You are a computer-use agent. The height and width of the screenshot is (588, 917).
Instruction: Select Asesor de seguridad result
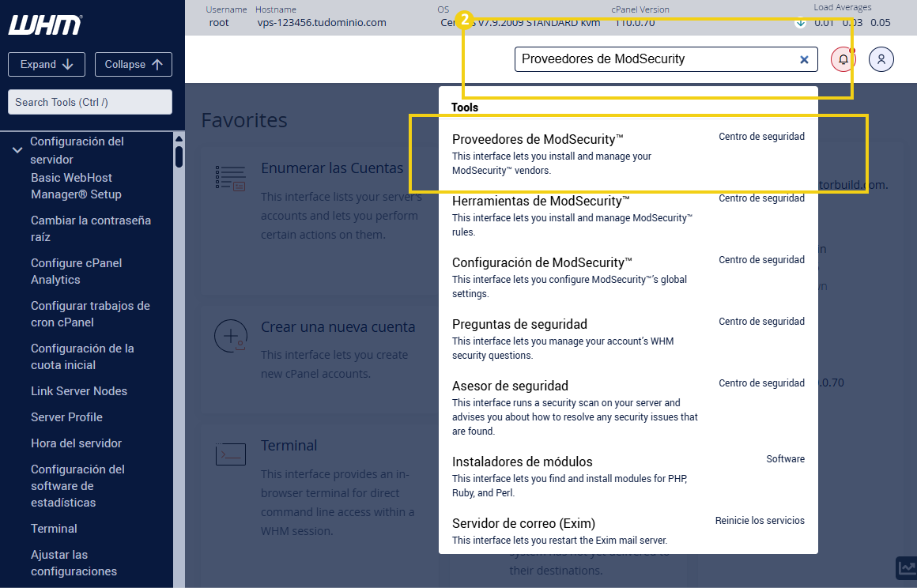pos(628,408)
